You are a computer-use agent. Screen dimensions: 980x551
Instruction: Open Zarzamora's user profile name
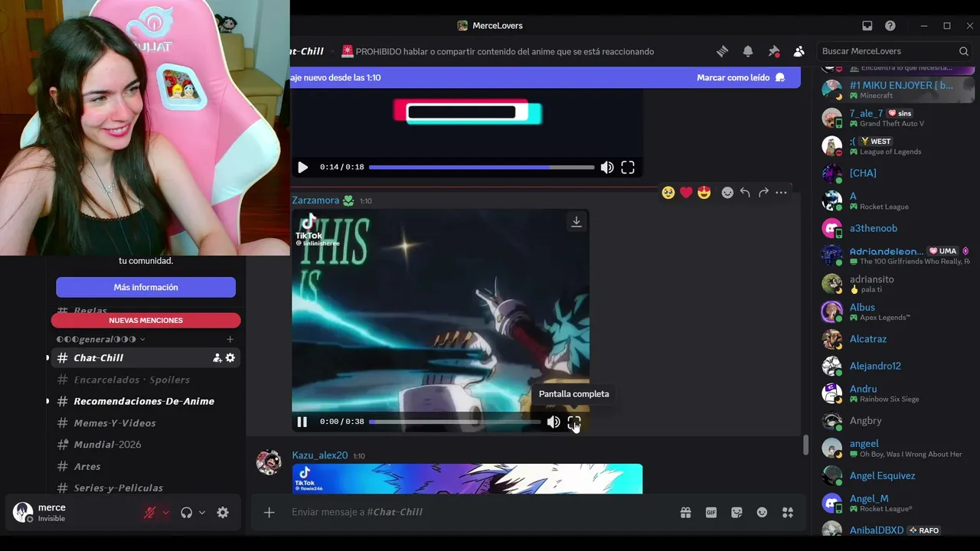tap(315, 201)
